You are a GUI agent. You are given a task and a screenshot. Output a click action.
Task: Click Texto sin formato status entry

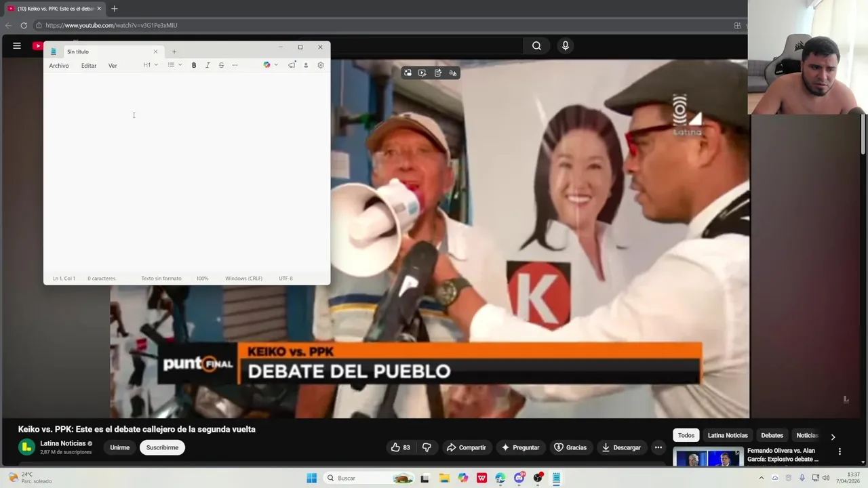coord(161,279)
